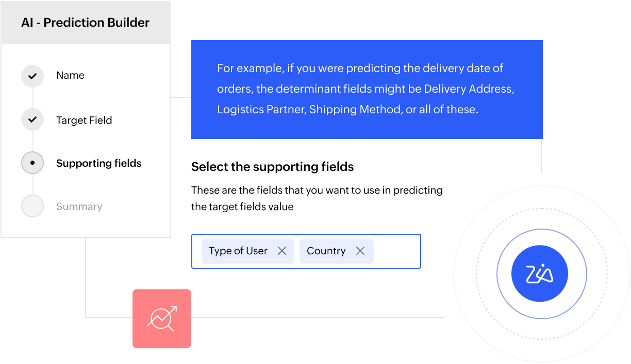This screenshot has height=364, width=631.
Task: Select the Country chip label
Action: [326, 251]
